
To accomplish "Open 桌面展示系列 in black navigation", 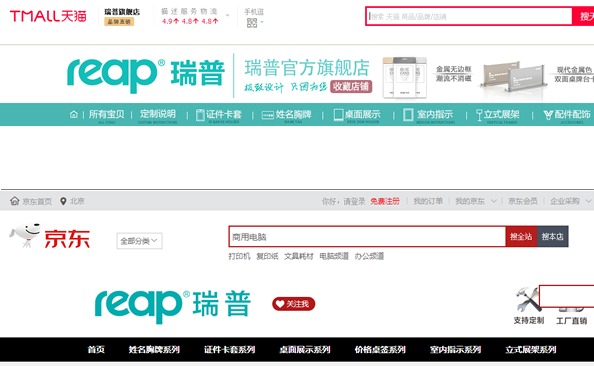I will point(305,349).
